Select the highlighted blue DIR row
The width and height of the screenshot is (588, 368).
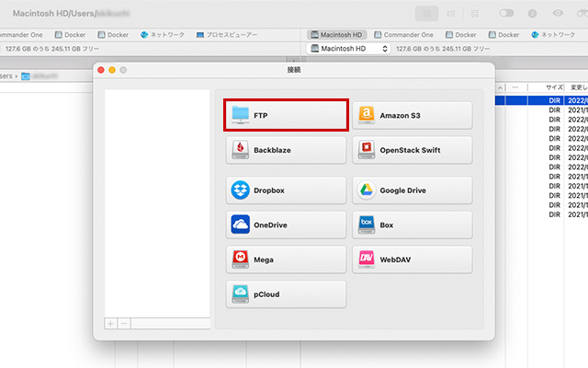(x=541, y=100)
